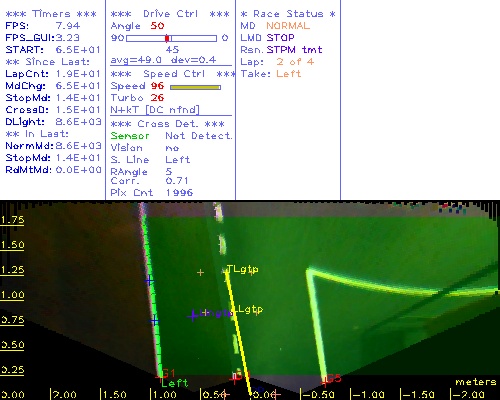Viewport: 500px width, 400px height.
Task: Click the Race Status header
Action: point(288,14)
